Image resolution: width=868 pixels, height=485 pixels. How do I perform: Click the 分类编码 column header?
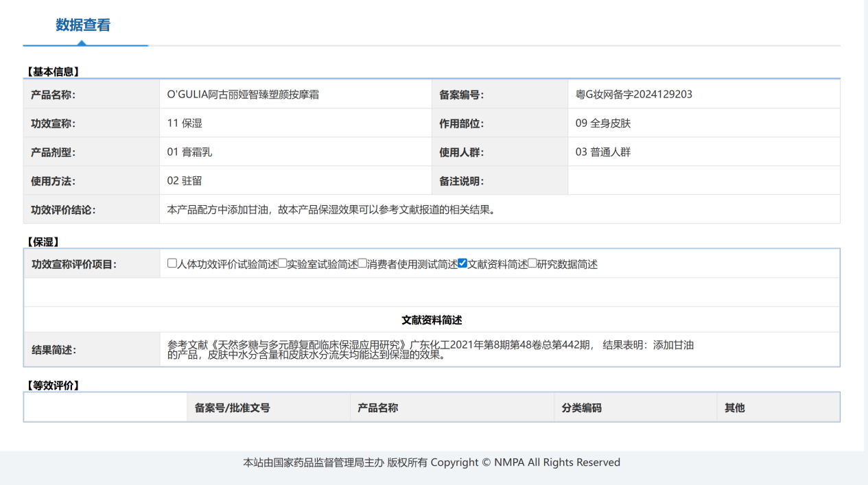click(581, 407)
